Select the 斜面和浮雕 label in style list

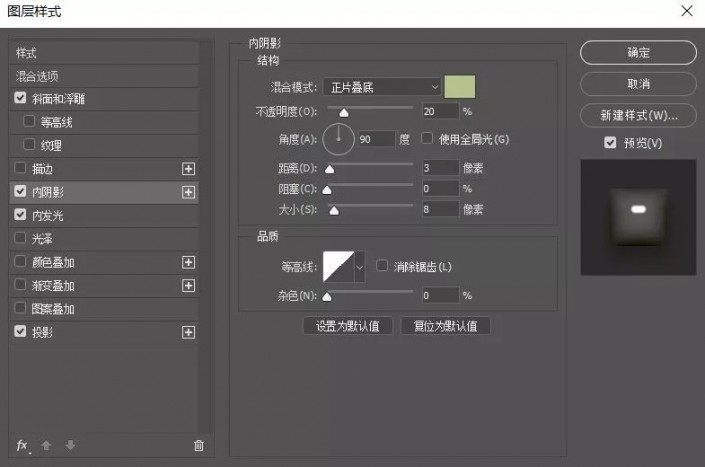click(58, 99)
